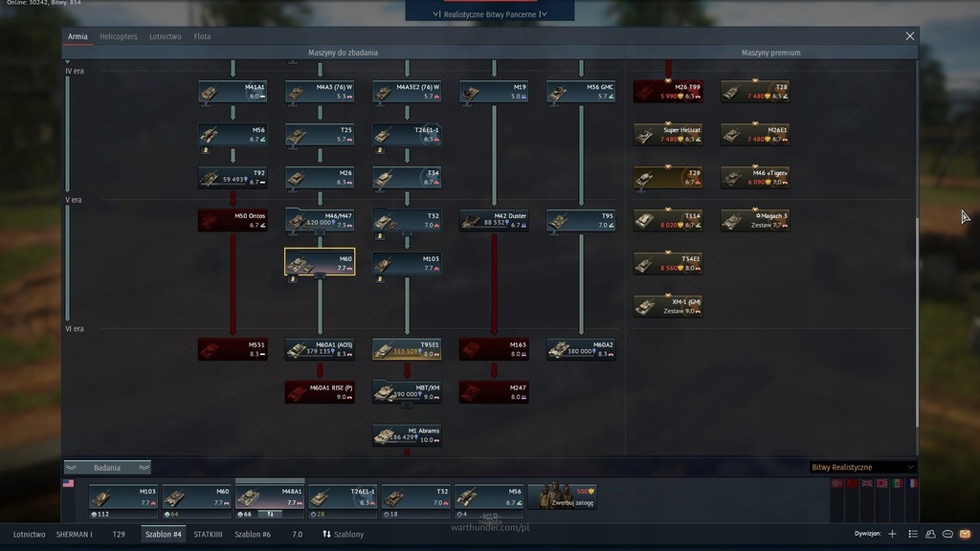Select the SHERMAN I preset

point(75,534)
